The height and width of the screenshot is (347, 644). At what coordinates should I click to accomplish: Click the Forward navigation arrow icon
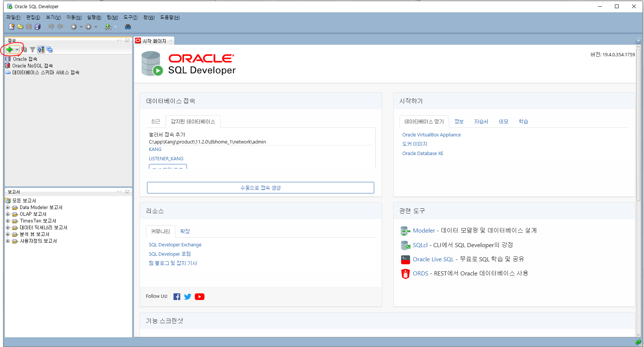click(88, 27)
